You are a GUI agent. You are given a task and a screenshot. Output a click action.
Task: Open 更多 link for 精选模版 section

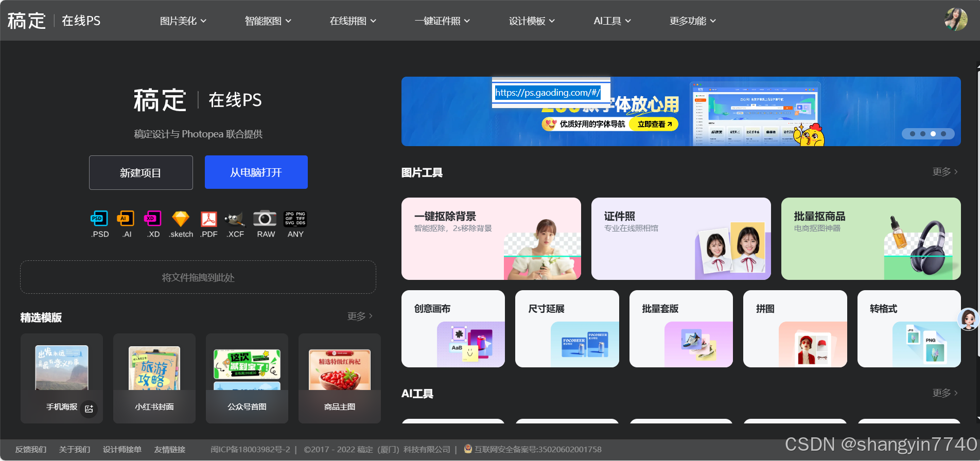click(x=360, y=316)
